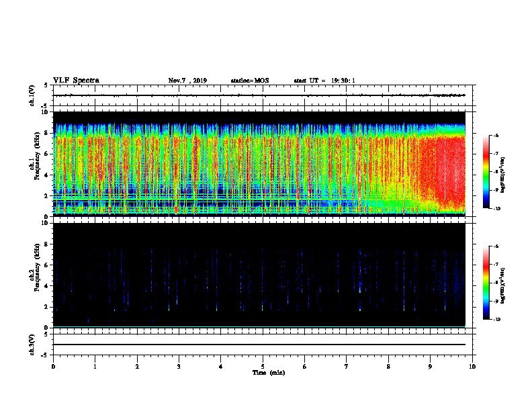Image resolution: width=532 pixels, height=411 pixels.
Task: Click time axis tick label 6
Action: coord(305,367)
